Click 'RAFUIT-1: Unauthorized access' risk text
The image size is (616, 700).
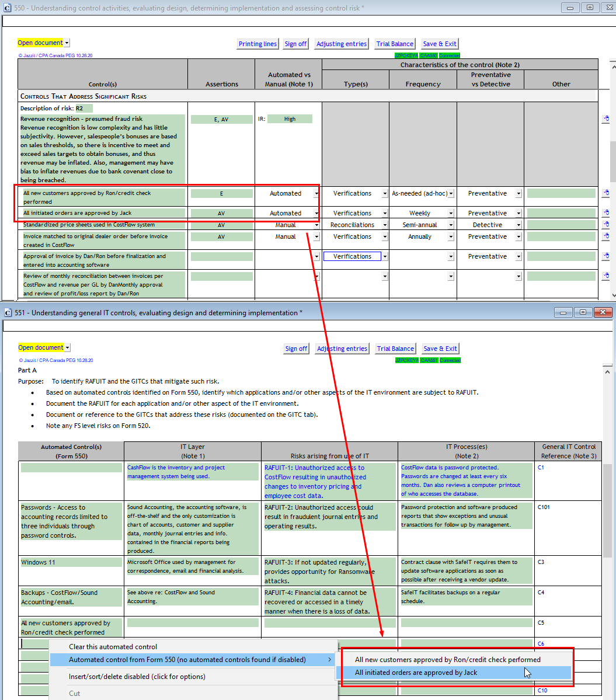[329, 482]
